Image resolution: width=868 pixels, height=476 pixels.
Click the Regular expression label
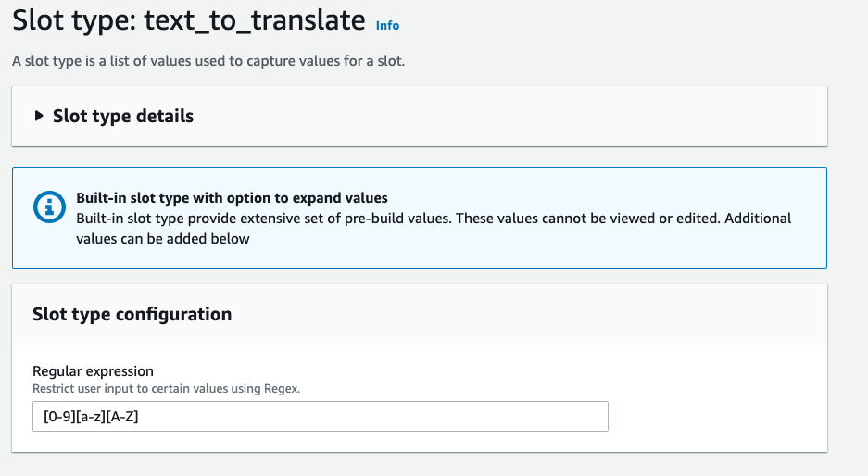coord(93,370)
